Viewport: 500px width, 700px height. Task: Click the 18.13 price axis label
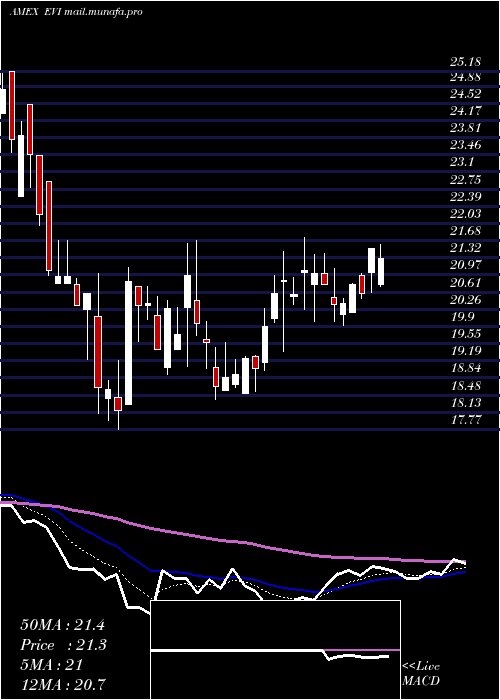pyautogui.click(x=465, y=403)
